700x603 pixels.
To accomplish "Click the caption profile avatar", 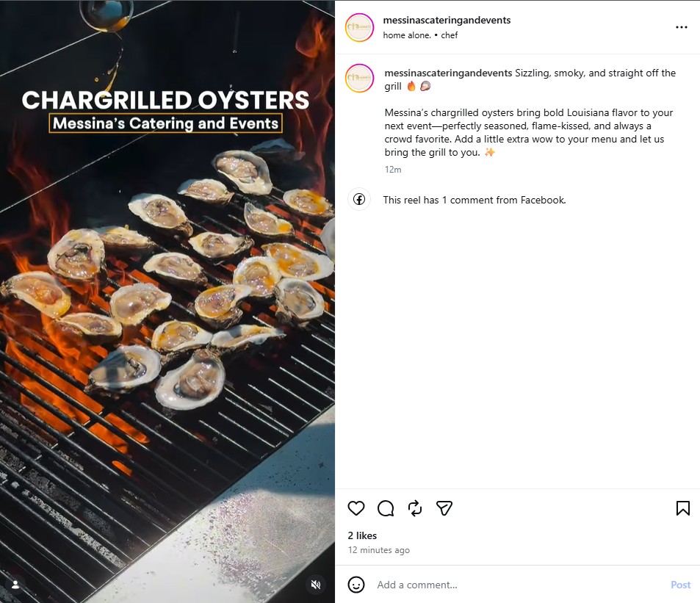I will [x=360, y=78].
